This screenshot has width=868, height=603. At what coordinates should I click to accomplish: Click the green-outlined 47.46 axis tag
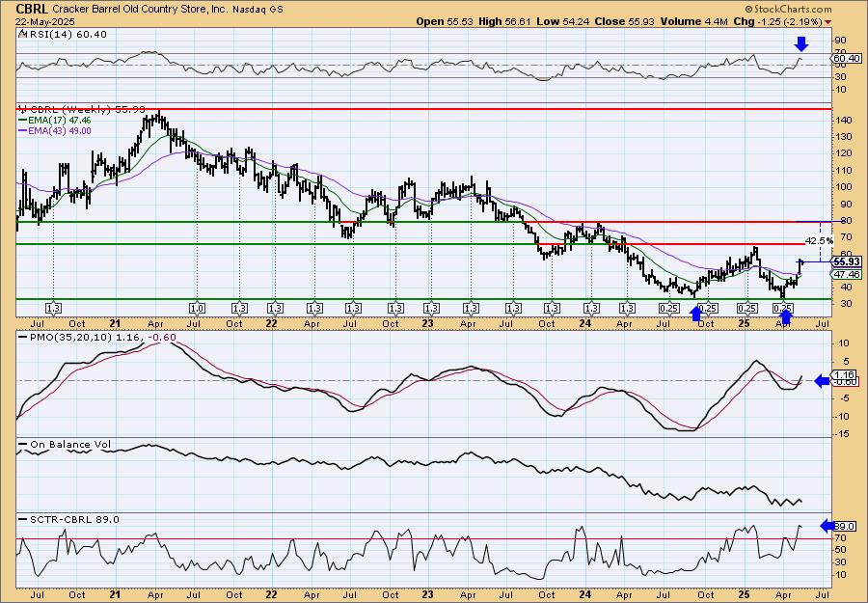coord(847,275)
